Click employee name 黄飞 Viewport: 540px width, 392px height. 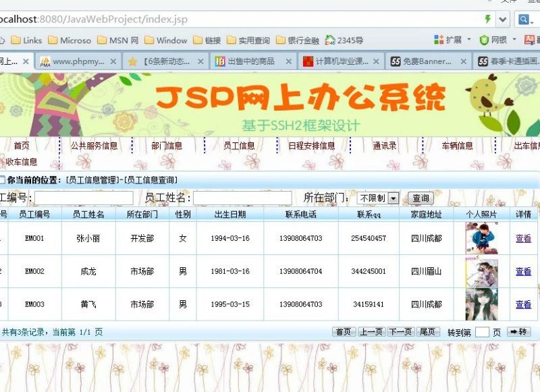(x=88, y=304)
